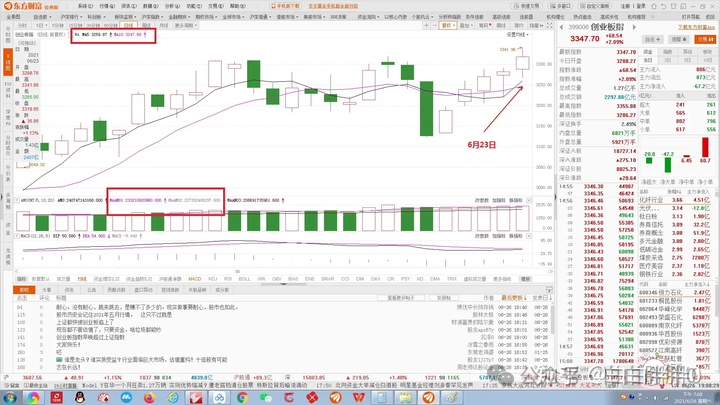Open the 系统 menu
Screen dimensions: 720x405
[85, 6]
